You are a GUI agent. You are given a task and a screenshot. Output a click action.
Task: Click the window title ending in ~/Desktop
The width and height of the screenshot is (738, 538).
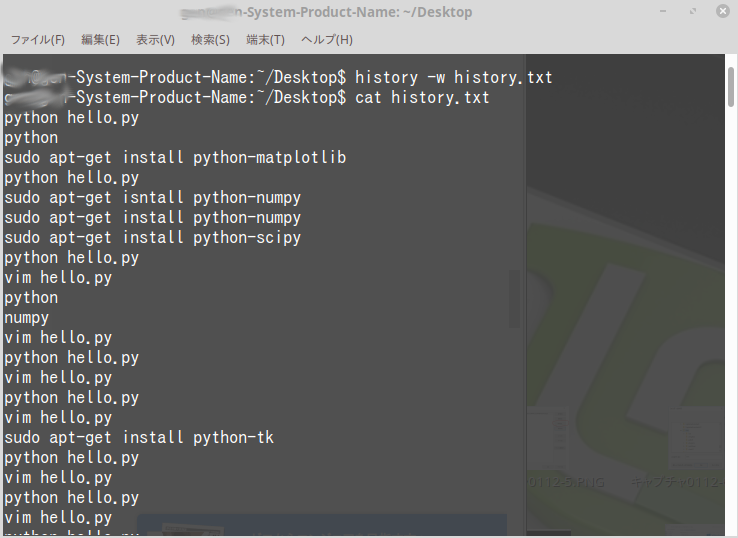(x=326, y=12)
